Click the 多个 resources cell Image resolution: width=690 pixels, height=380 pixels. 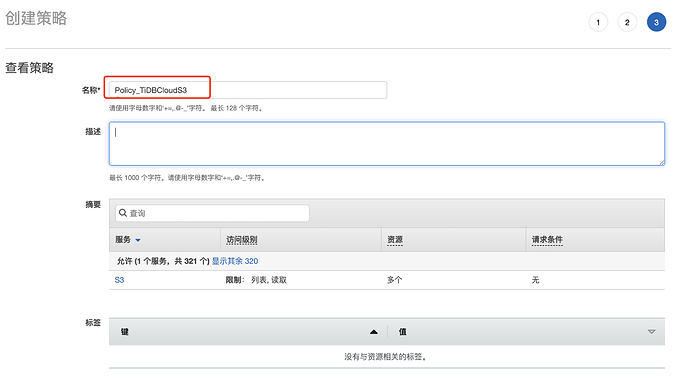(394, 280)
